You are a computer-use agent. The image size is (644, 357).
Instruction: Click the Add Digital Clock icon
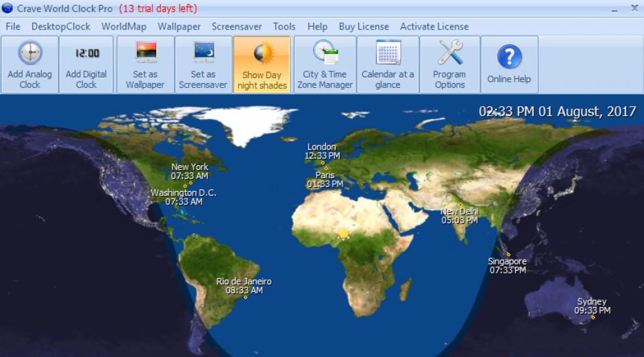click(86, 64)
